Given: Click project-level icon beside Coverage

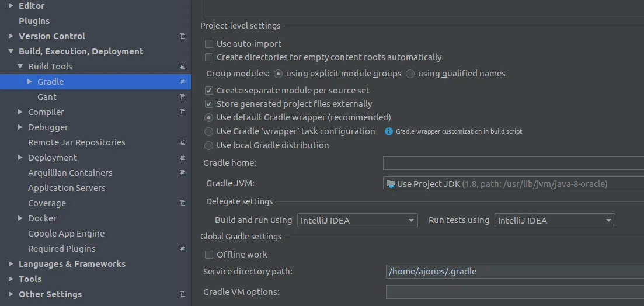Looking at the screenshot, I should [x=182, y=203].
